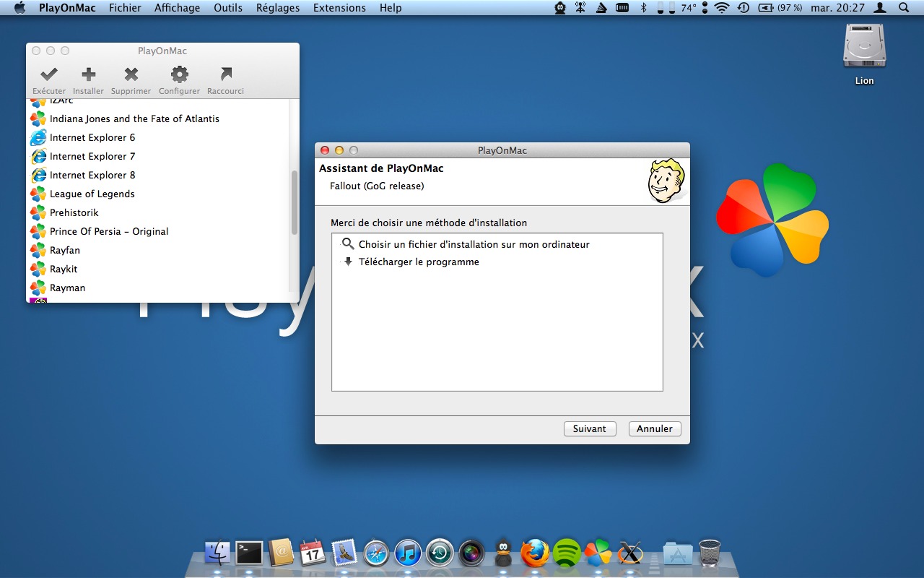Viewport: 924px width, 578px height.
Task: Click the Supprimer cross icon
Action: (x=131, y=75)
